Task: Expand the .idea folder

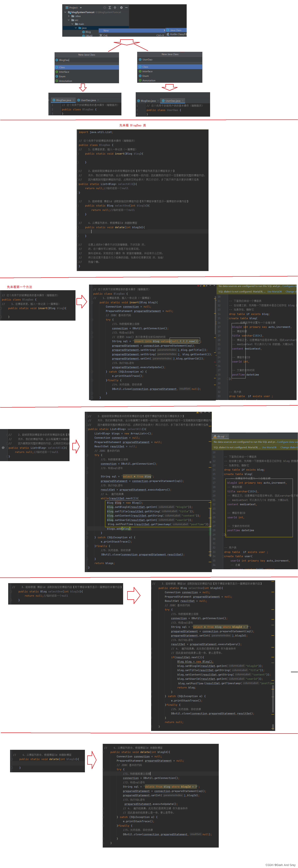Action: point(69,16)
